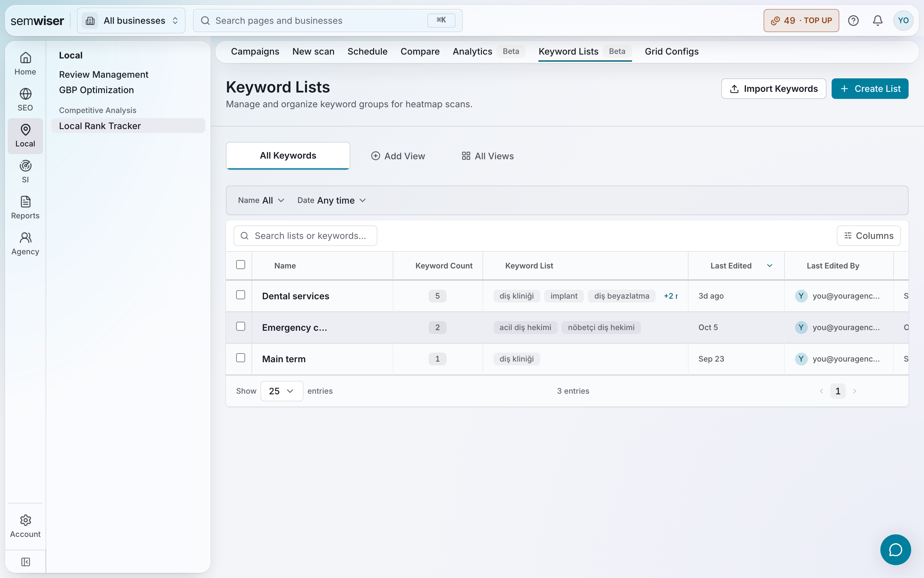The image size is (924, 578).
Task: Open the Reports document icon
Action: click(x=25, y=201)
